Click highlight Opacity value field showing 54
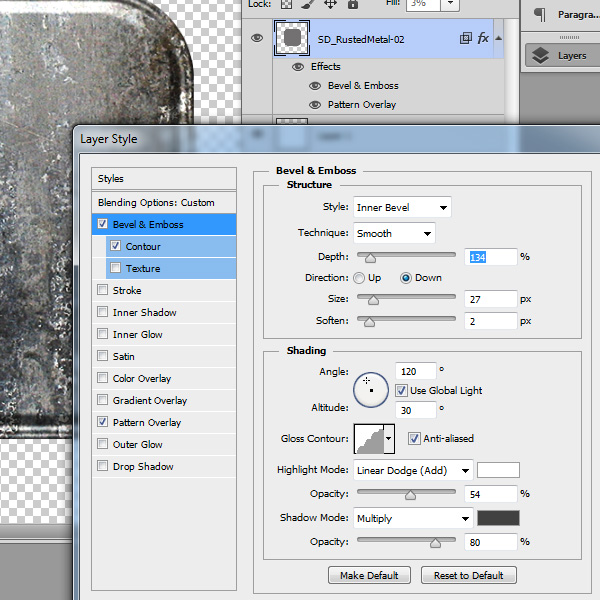 (x=491, y=494)
